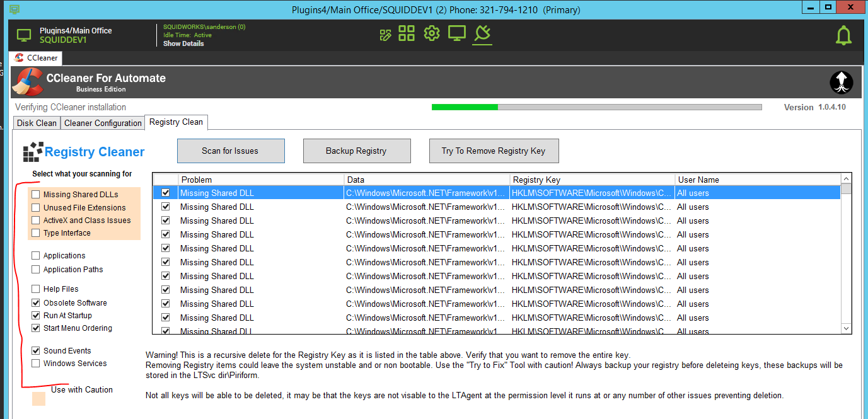The width and height of the screenshot is (868, 419).
Task: Click the Backup Registry button
Action: point(356,151)
